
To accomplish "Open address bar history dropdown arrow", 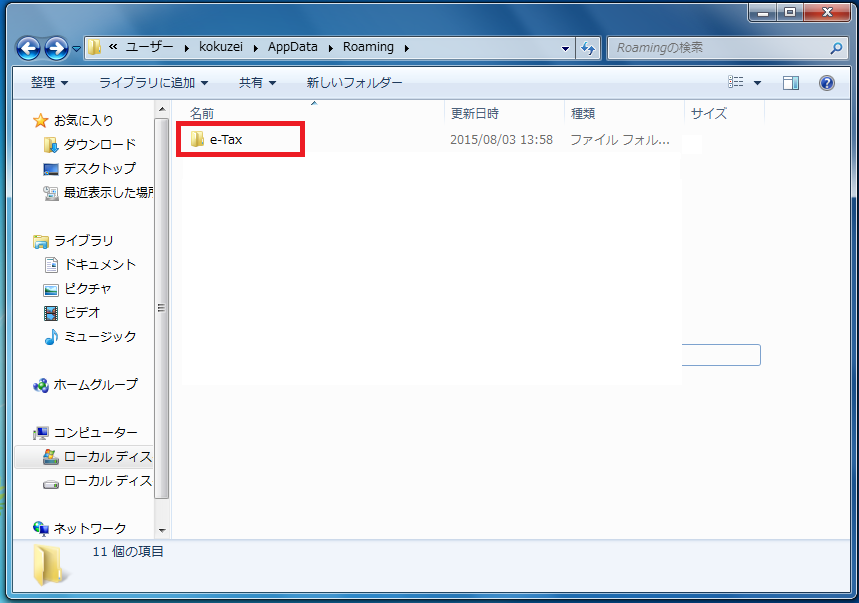I will pos(565,48).
